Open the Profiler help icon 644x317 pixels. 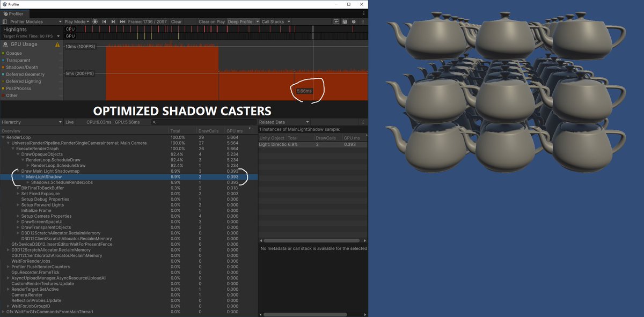coord(353,21)
